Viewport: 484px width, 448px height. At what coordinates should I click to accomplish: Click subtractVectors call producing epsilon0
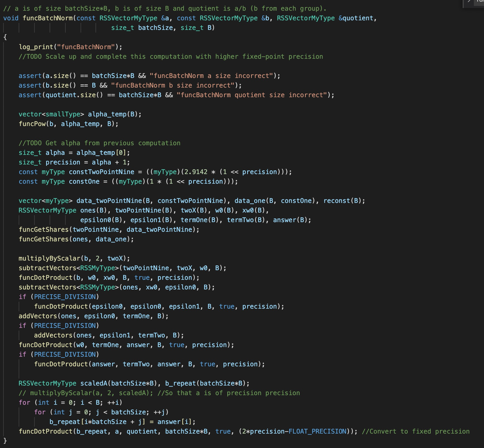(117, 287)
